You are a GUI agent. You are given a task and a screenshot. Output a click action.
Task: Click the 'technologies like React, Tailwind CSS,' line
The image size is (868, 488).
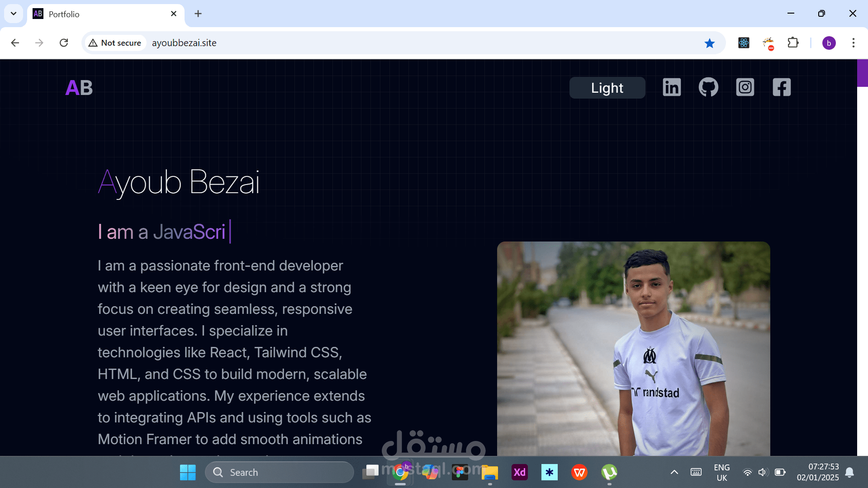click(220, 352)
